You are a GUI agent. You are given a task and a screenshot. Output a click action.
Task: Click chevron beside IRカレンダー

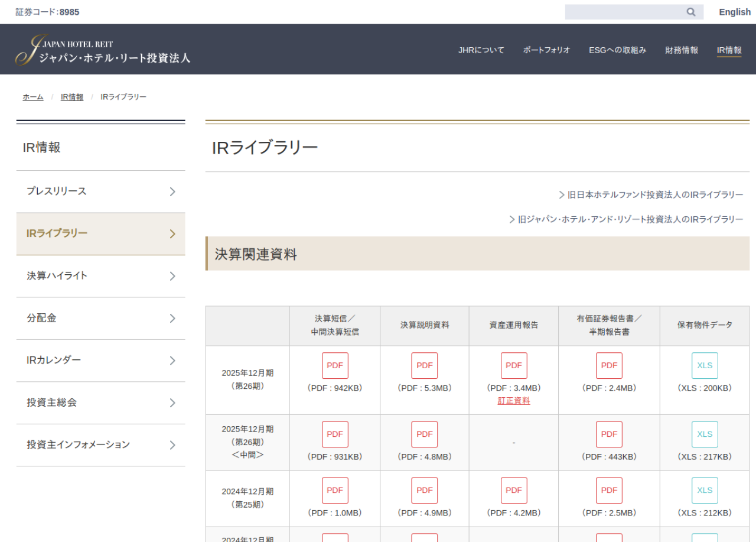(172, 361)
